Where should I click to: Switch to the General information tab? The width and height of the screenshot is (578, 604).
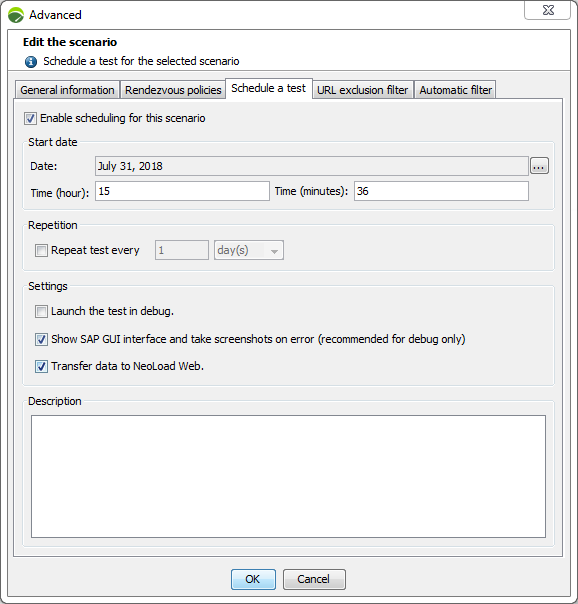[x=67, y=90]
